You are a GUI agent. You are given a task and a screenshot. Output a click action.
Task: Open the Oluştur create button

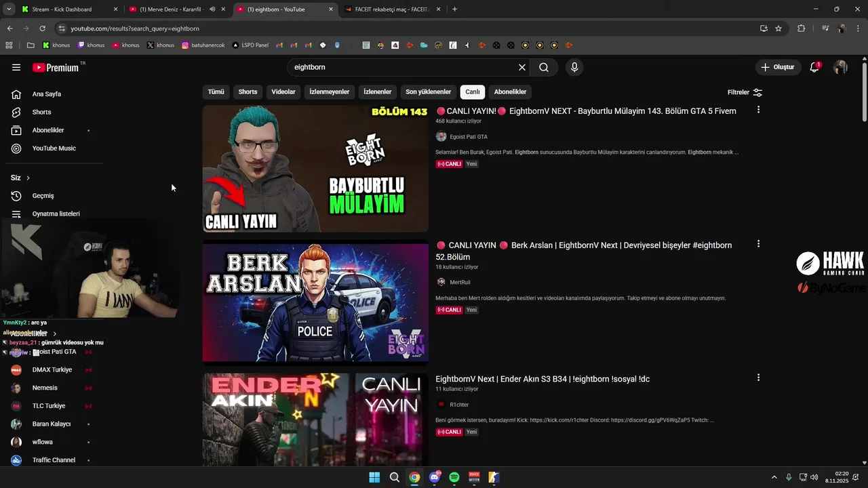pos(777,67)
